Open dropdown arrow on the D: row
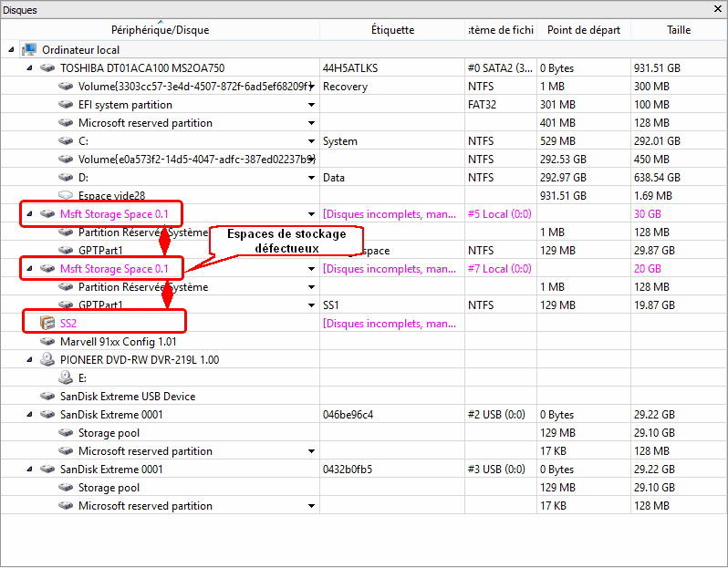The width and height of the screenshot is (728, 568). (x=311, y=178)
